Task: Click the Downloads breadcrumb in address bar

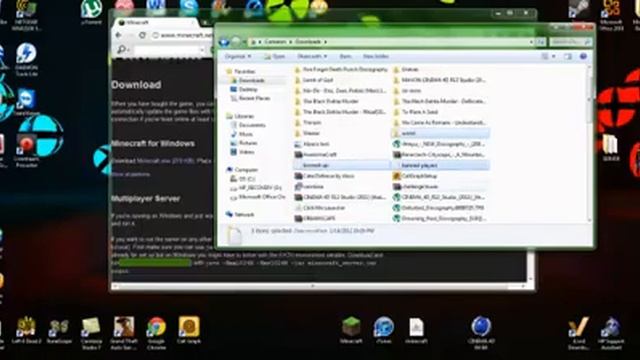Action: coord(308,42)
